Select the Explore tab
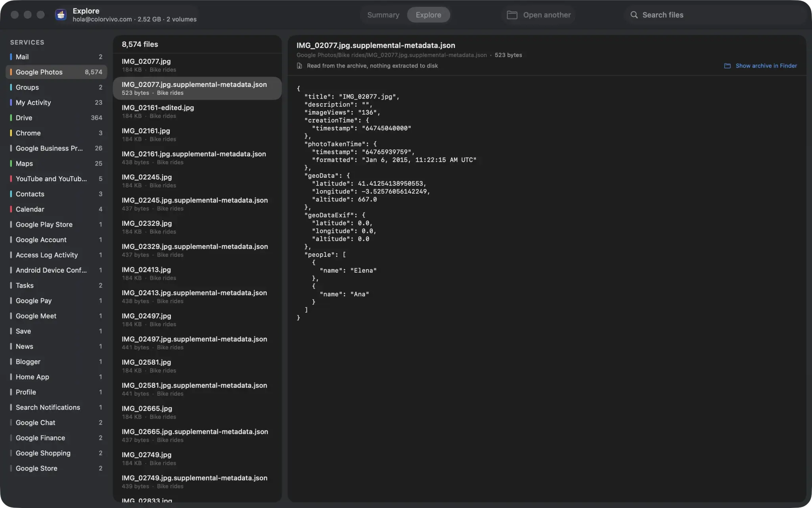Viewport: 812px width, 508px height. [x=428, y=15]
